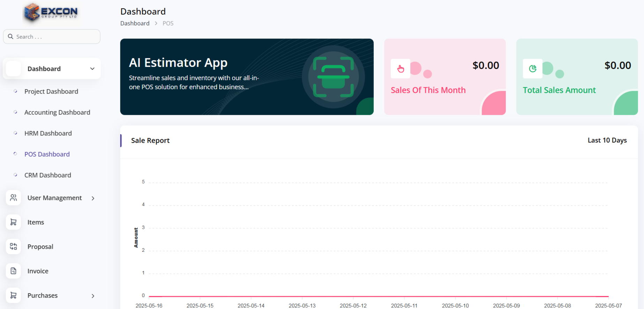
Task: Open Project Dashboard from sidebar
Action: click(51, 91)
